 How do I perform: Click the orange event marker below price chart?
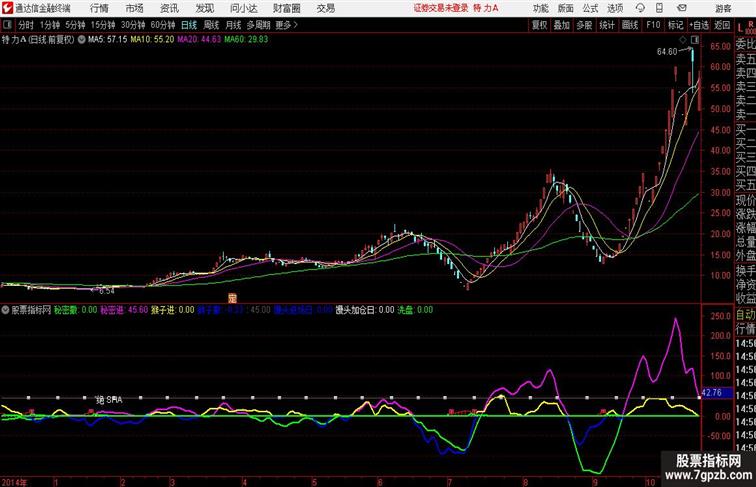[232, 298]
